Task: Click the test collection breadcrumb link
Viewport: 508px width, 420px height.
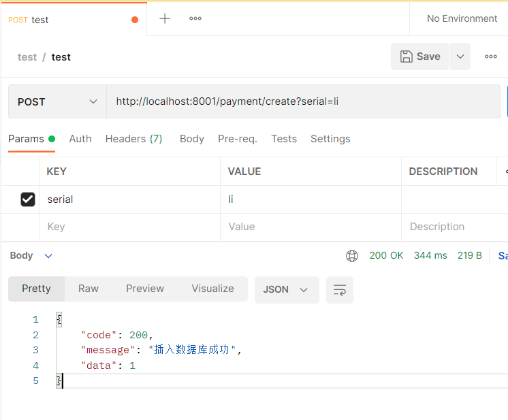Action: click(27, 57)
